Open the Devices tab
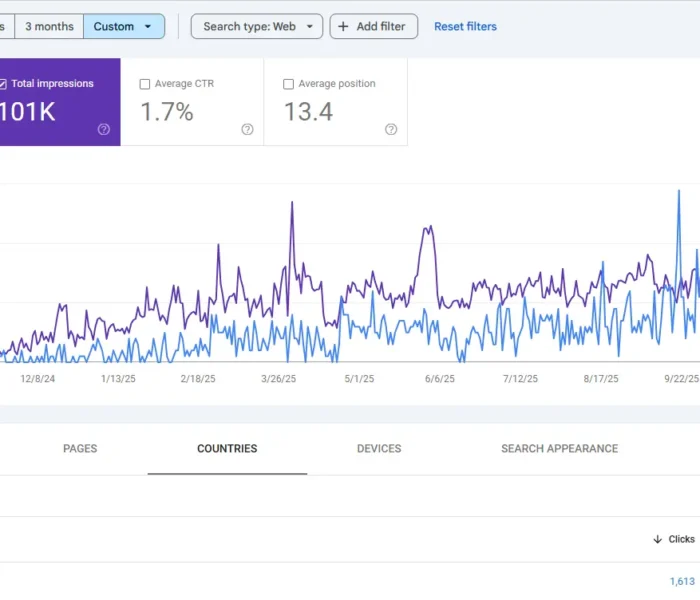This screenshot has width=700, height=600. click(379, 449)
